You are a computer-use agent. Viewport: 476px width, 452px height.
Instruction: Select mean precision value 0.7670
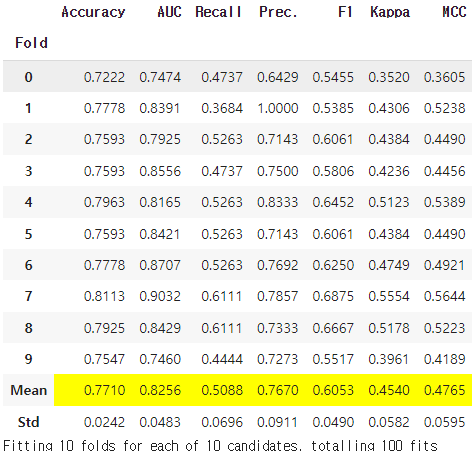pyautogui.click(x=278, y=390)
